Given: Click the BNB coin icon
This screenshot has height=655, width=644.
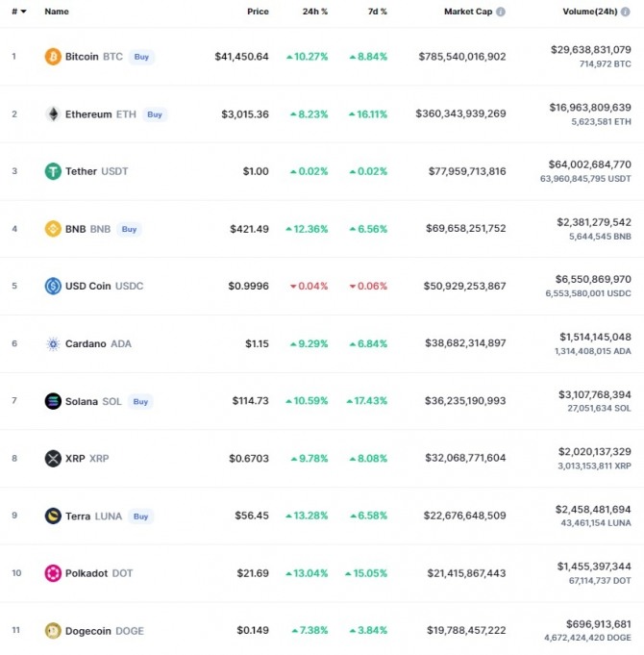Looking at the screenshot, I should click(53, 229).
